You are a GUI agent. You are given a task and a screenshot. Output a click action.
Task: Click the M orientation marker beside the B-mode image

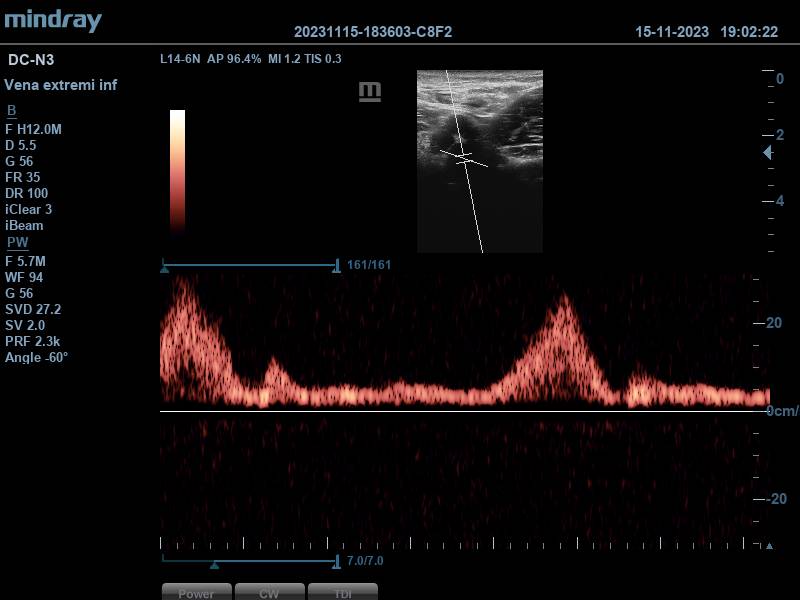click(x=370, y=92)
